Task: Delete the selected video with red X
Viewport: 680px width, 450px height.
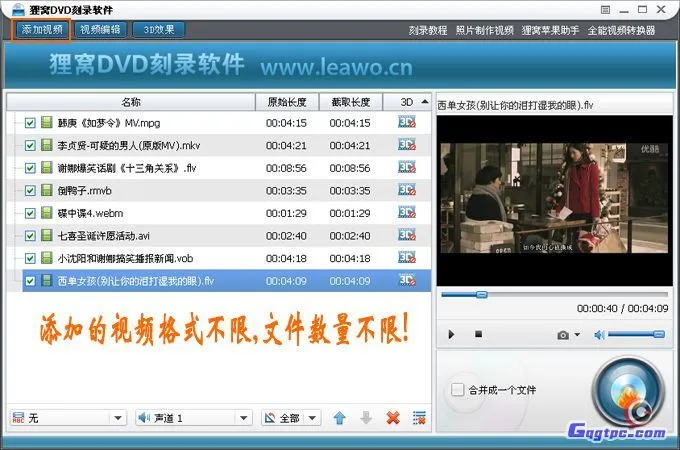Action: [393, 417]
